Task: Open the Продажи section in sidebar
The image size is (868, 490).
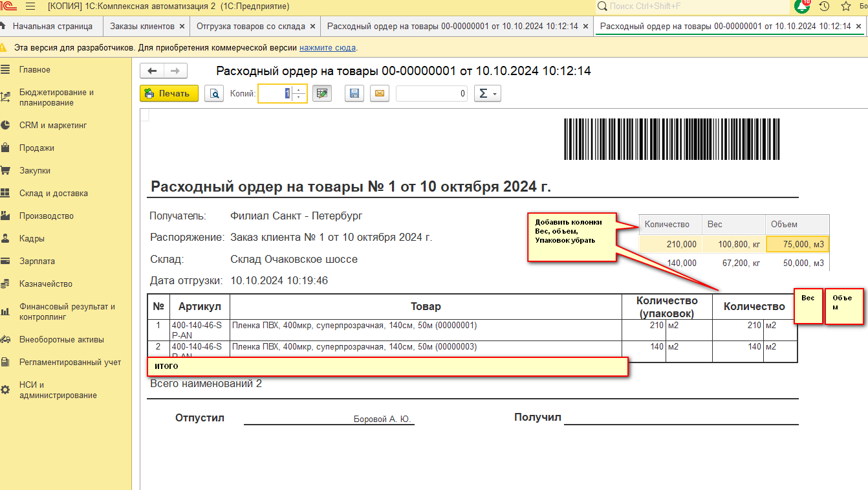Action: [36, 148]
